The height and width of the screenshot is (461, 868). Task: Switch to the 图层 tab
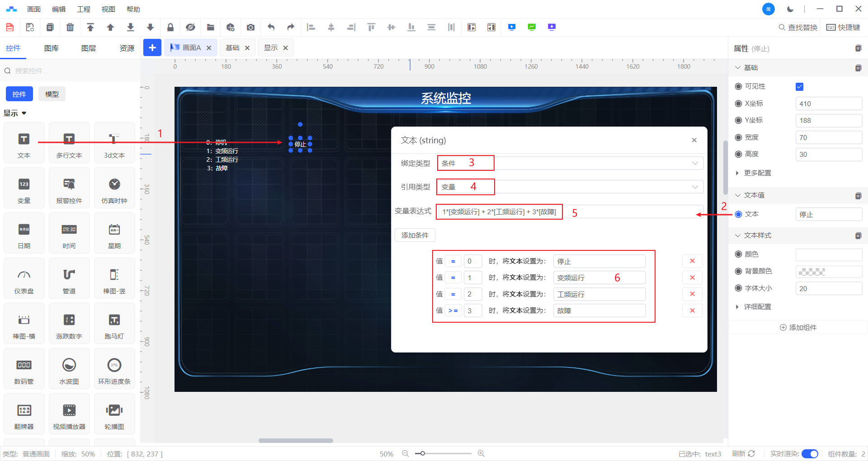click(89, 48)
